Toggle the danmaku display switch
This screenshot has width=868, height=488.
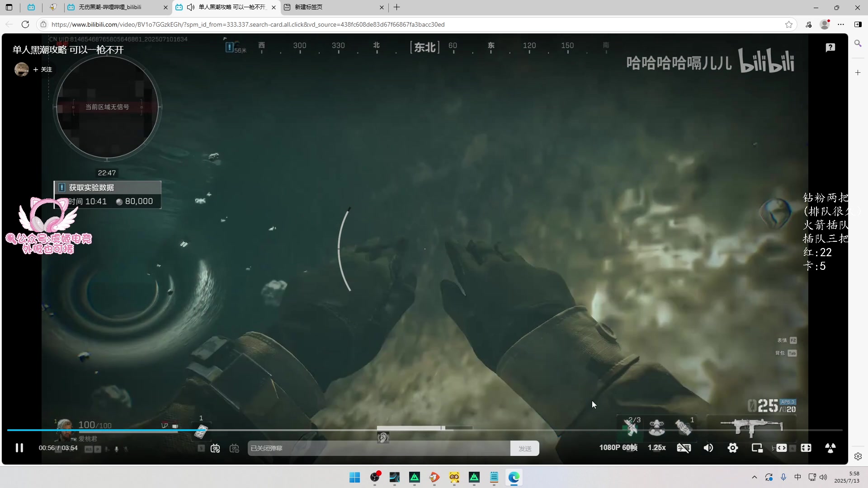[215, 448]
